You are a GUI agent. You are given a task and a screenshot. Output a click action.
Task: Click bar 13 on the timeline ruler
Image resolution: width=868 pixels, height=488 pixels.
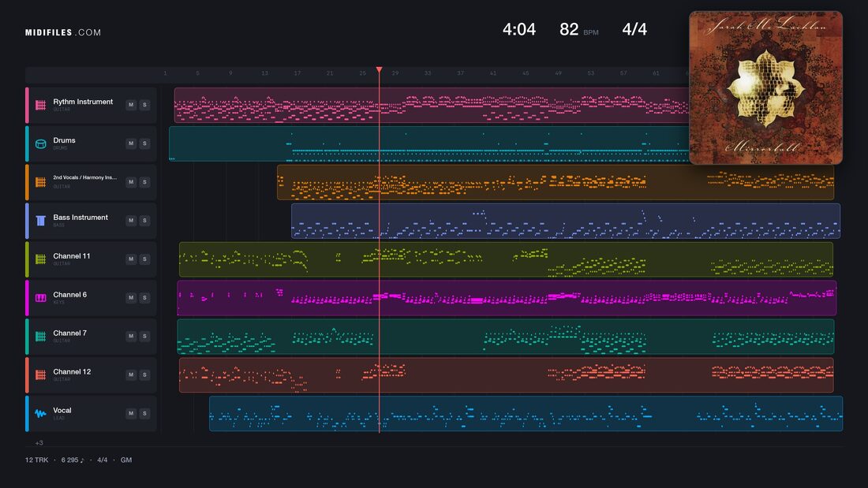click(264, 73)
